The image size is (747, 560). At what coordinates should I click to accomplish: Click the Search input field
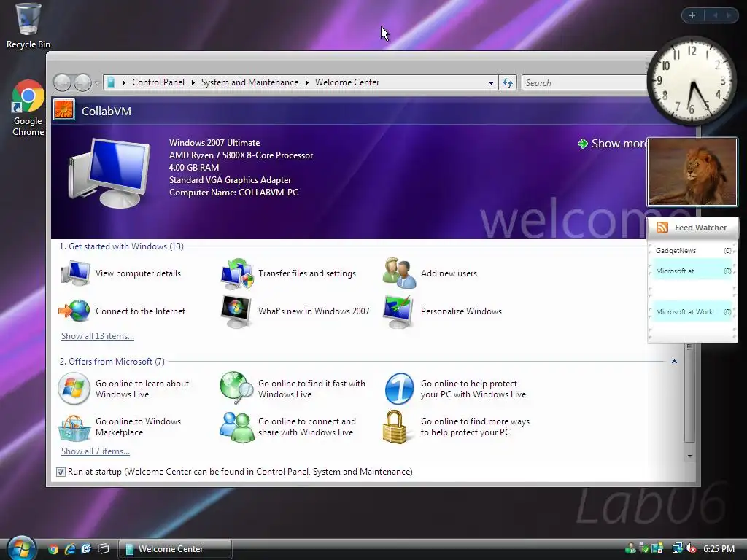[585, 83]
